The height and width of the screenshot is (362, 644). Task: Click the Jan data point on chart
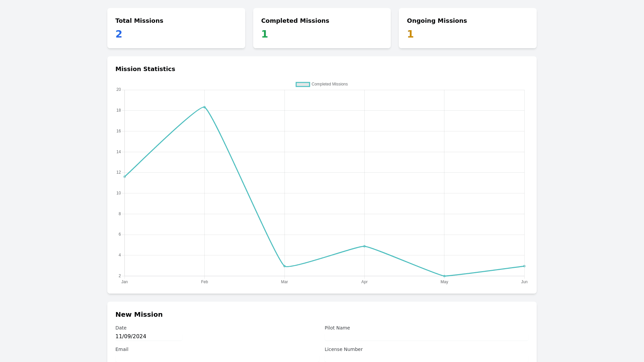[x=125, y=177]
